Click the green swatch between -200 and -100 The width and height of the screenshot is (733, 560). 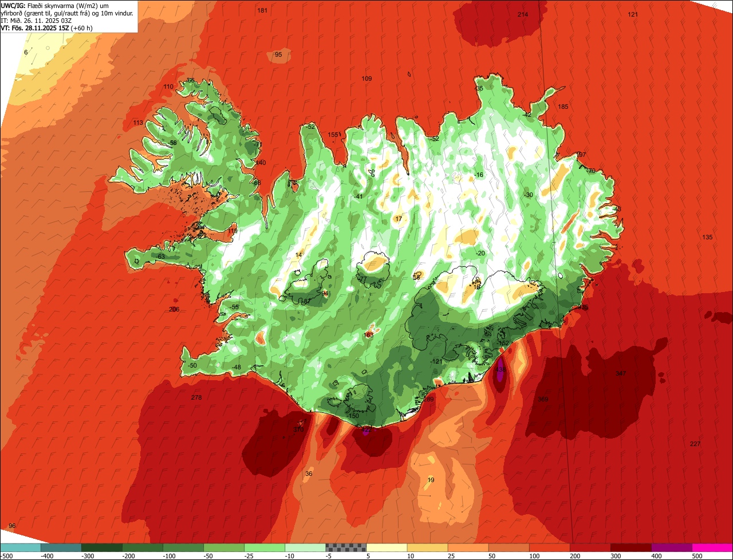143,548
